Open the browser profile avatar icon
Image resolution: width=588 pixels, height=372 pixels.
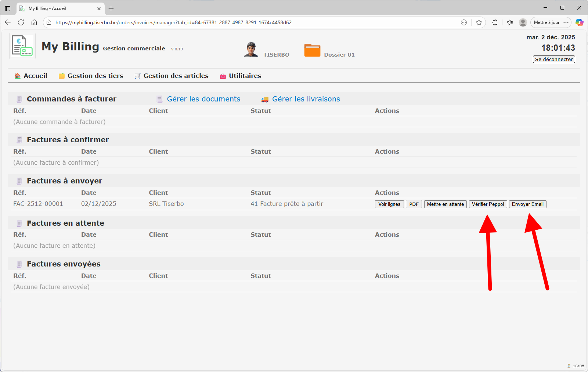click(523, 22)
